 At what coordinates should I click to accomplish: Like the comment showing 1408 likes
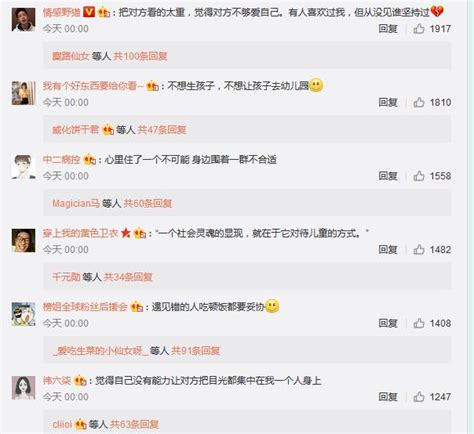[x=419, y=323]
